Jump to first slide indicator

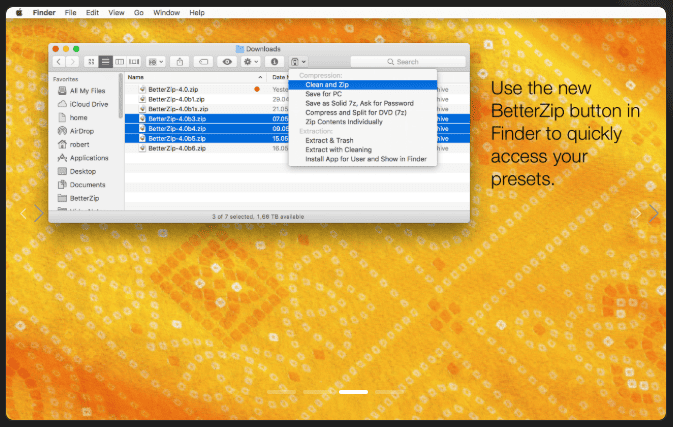point(282,392)
